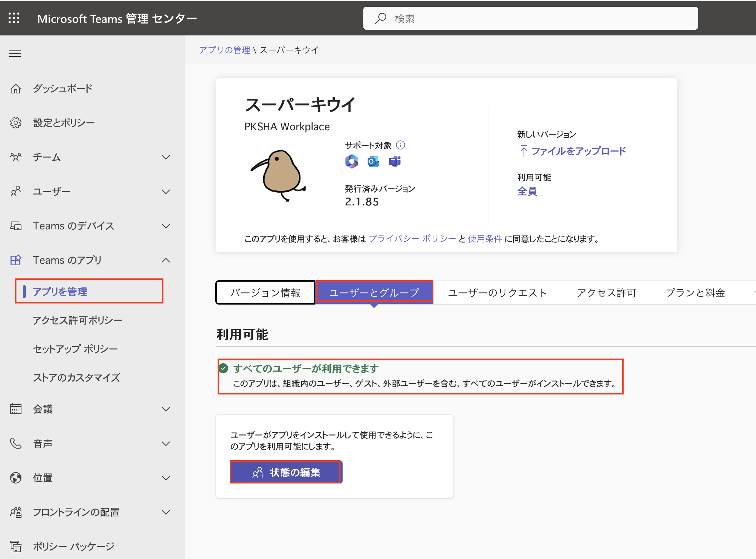The width and height of the screenshot is (756, 559).
Task: Open セットアップ ポリシー in the sidebar
Action: [x=75, y=349]
